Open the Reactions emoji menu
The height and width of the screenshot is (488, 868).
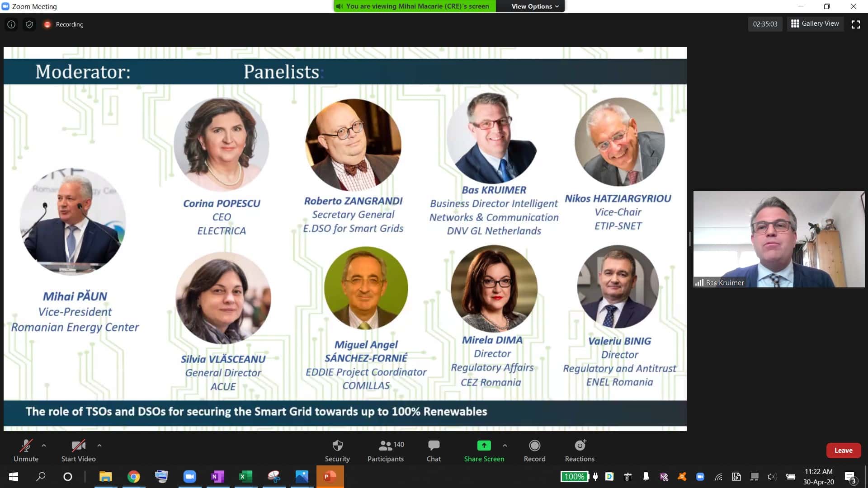pyautogui.click(x=580, y=450)
